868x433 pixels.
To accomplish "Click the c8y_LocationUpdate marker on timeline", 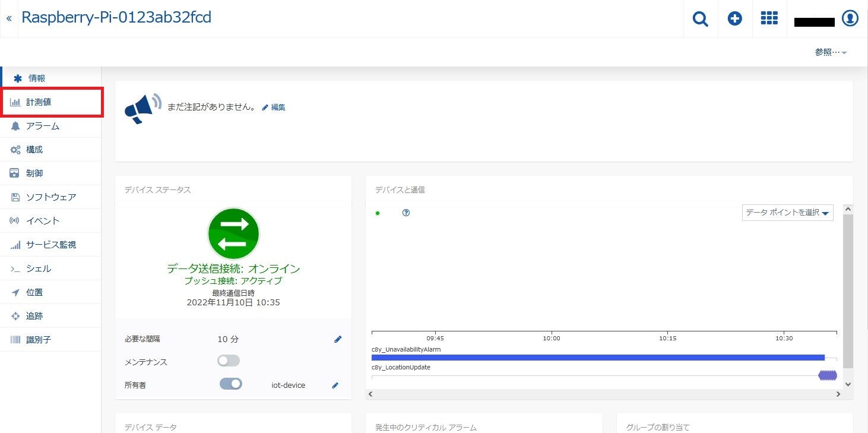I will 828,375.
